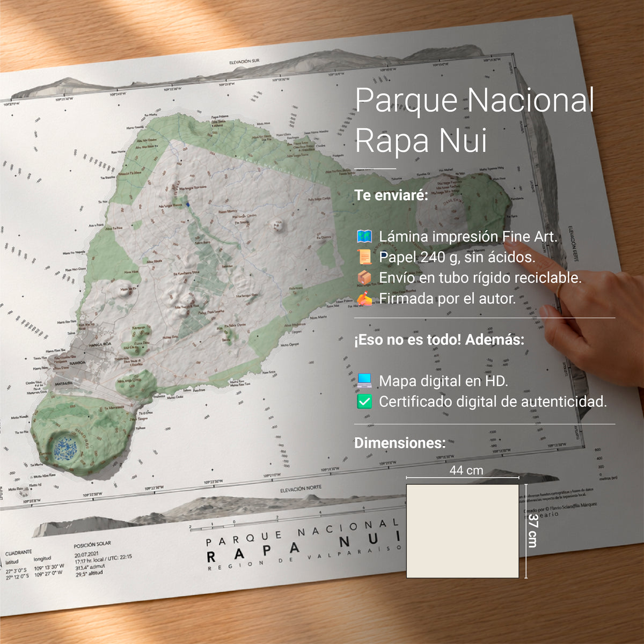
Task: Click the 'POSICIÓN SOLAR' label on map
Action: [92, 544]
